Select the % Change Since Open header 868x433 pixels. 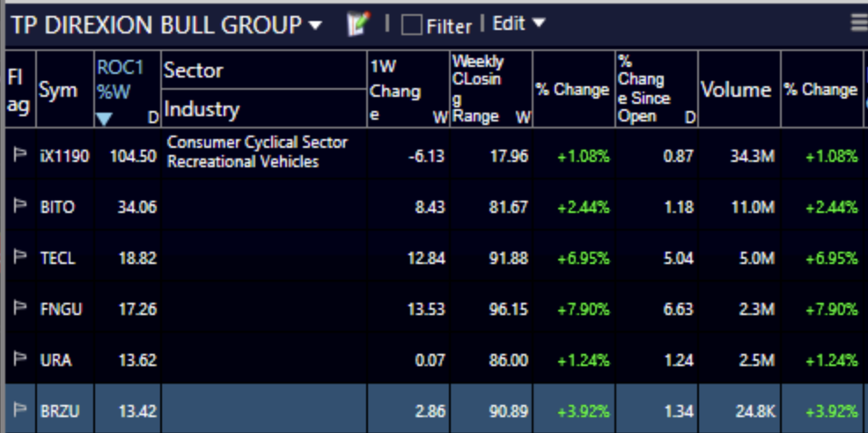[656, 89]
